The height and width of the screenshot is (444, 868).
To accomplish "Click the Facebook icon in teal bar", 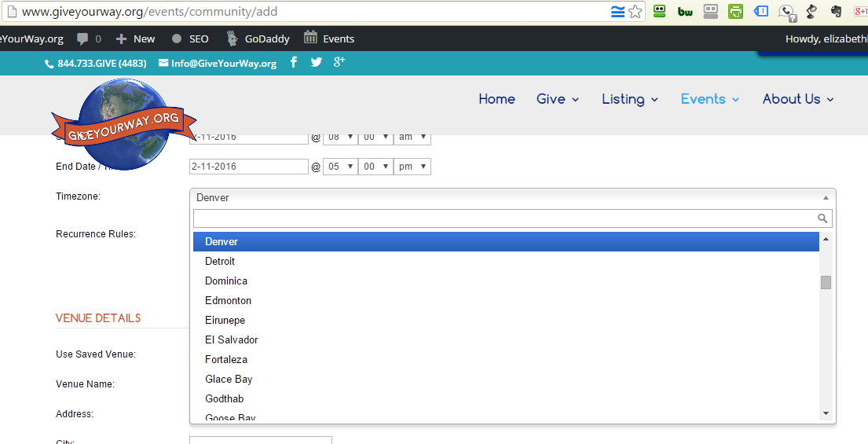I will (294, 63).
